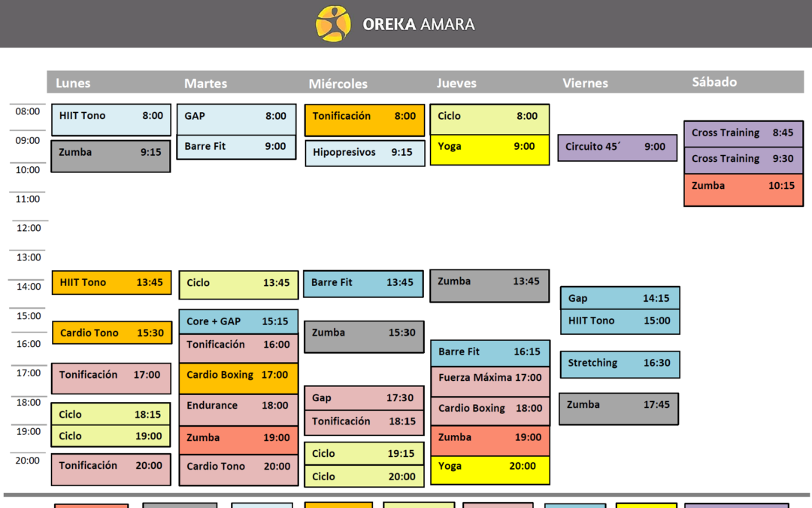Open Tuesday Ciclo 13:45 class
The height and width of the screenshot is (508, 812).
coord(239,284)
